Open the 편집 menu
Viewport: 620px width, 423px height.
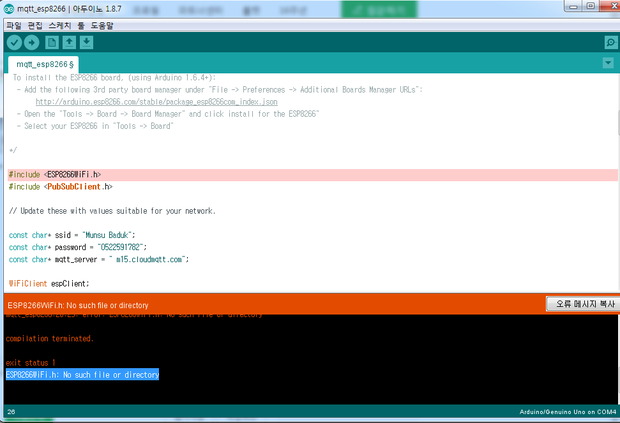click(x=35, y=23)
